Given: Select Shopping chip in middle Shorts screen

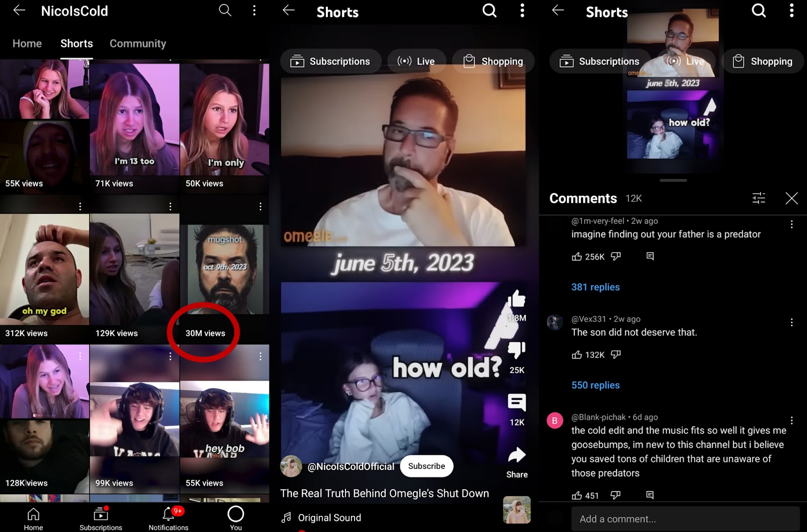Looking at the screenshot, I should pyautogui.click(x=493, y=61).
